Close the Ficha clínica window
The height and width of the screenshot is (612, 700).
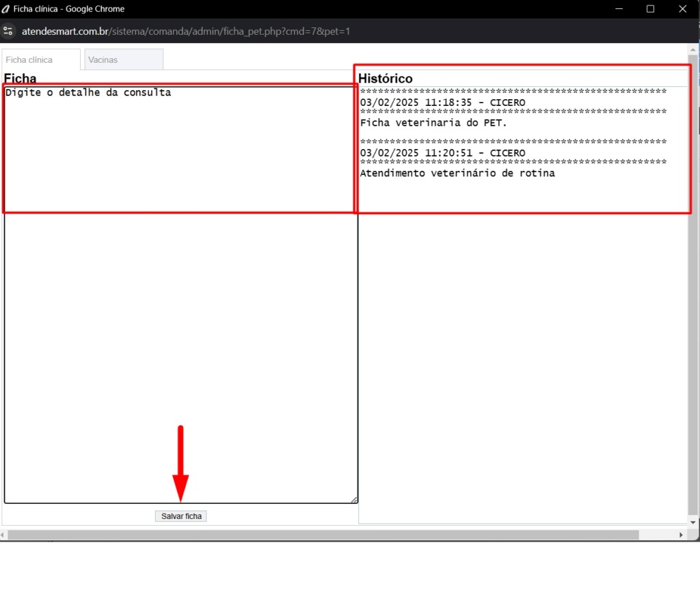click(682, 9)
